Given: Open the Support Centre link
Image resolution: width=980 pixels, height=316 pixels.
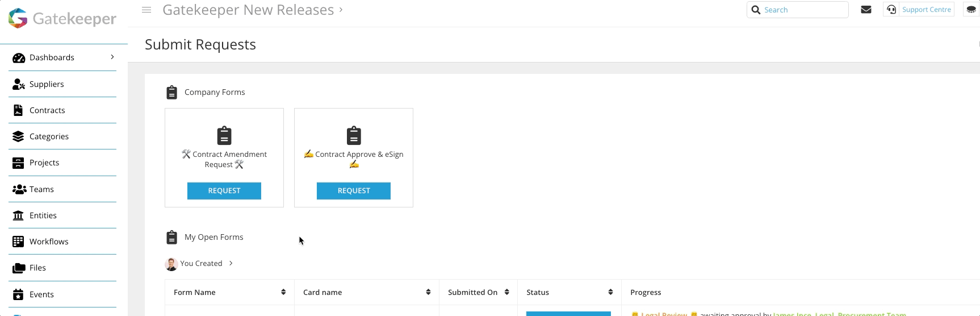Looking at the screenshot, I should coord(926,10).
